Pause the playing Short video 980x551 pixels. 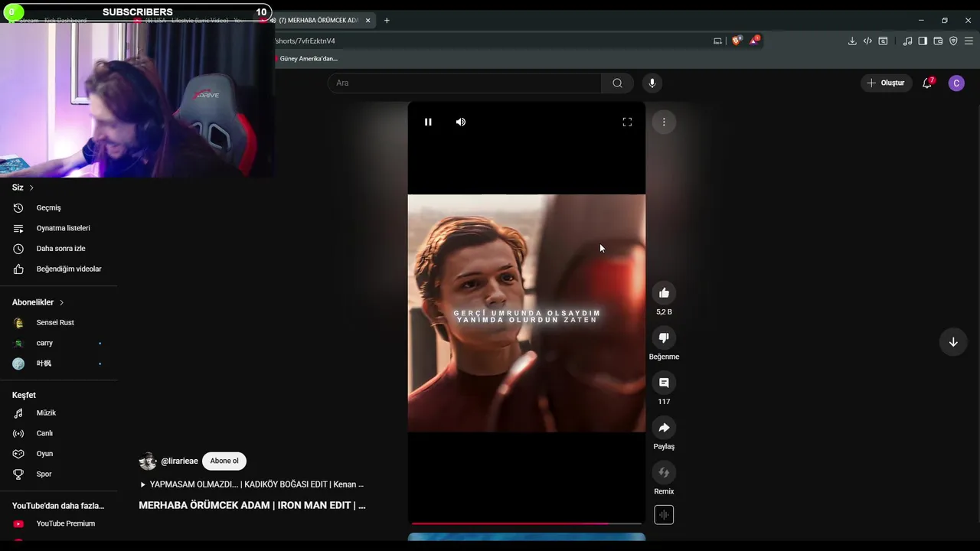[428, 122]
